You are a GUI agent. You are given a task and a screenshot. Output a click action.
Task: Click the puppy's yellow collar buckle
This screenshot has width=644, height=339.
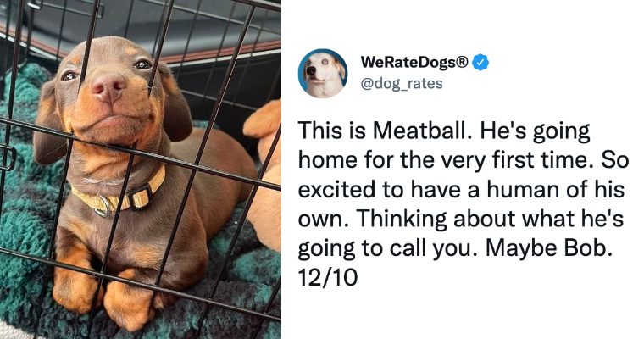pyautogui.click(x=141, y=197)
